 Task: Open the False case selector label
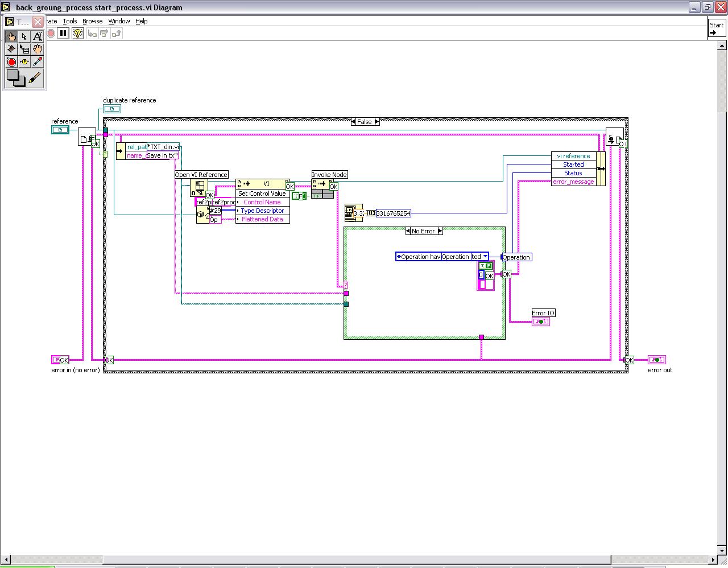click(x=365, y=122)
